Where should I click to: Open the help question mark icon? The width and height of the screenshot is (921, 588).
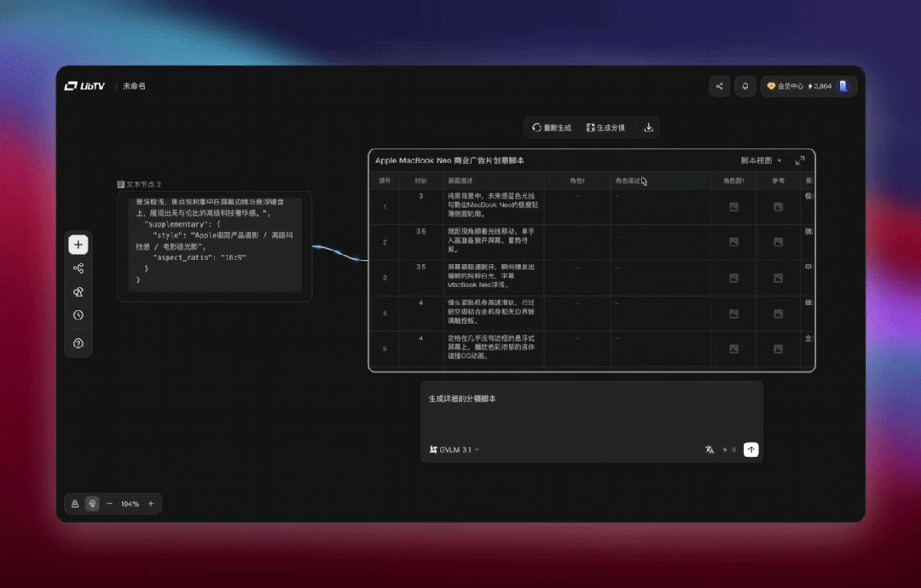pyautogui.click(x=78, y=343)
